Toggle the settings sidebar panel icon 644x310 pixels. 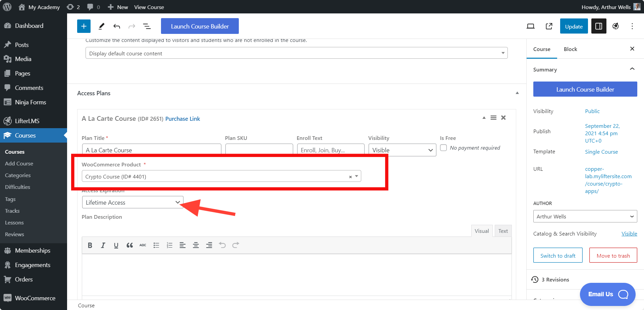pos(599,26)
